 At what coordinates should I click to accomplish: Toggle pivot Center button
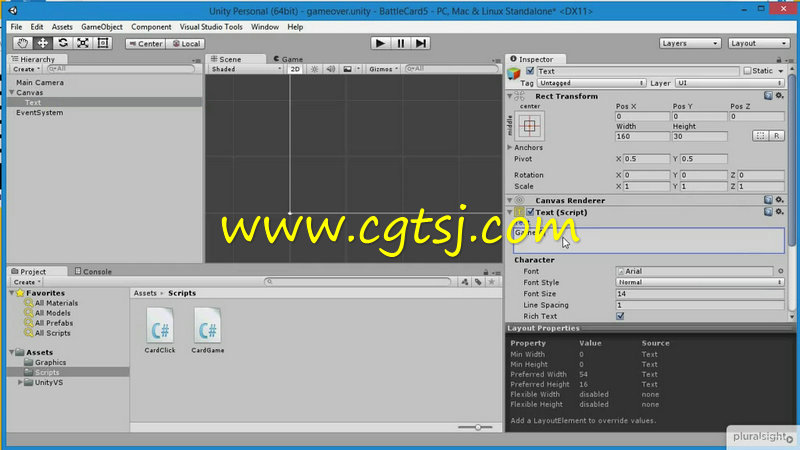coord(145,44)
